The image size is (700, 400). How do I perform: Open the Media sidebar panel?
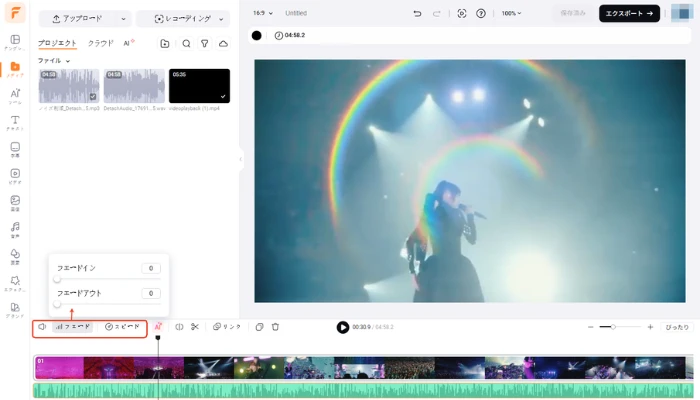click(x=15, y=69)
